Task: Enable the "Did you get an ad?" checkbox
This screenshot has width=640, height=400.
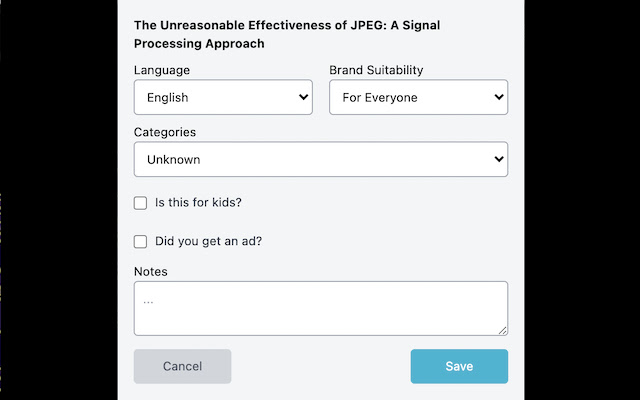Action: [x=141, y=241]
